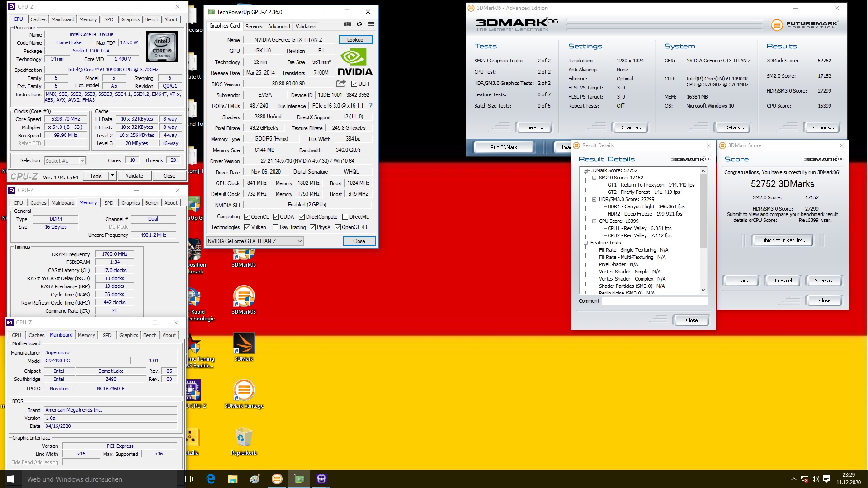Open File Explorer from the taskbar
Image resolution: width=868 pixels, height=488 pixels.
coord(232,479)
